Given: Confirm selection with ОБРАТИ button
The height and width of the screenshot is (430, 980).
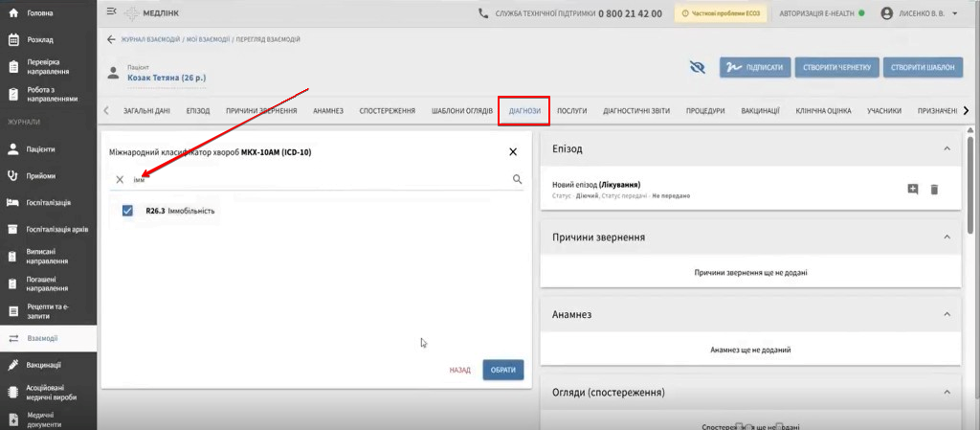Looking at the screenshot, I should [503, 370].
